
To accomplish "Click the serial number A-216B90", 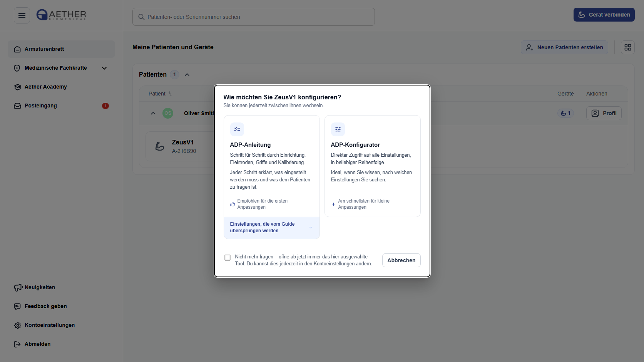I will 184,151.
